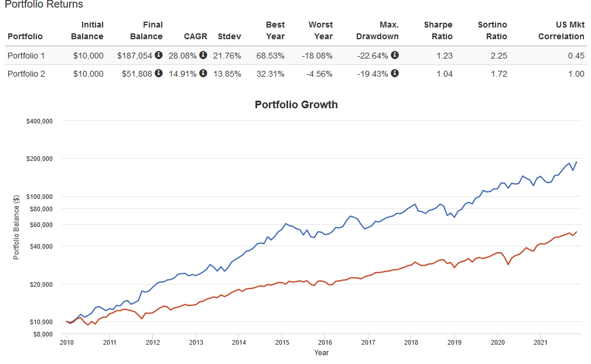Viewport: 591px width, 364px height.
Task: Select the Portfolio 2 row label
Action: [x=26, y=74]
